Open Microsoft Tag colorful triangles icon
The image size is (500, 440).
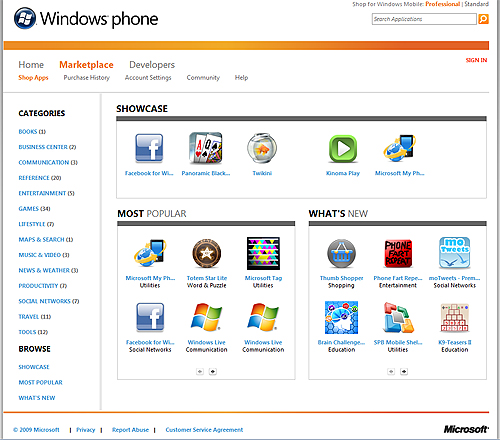tap(263, 253)
